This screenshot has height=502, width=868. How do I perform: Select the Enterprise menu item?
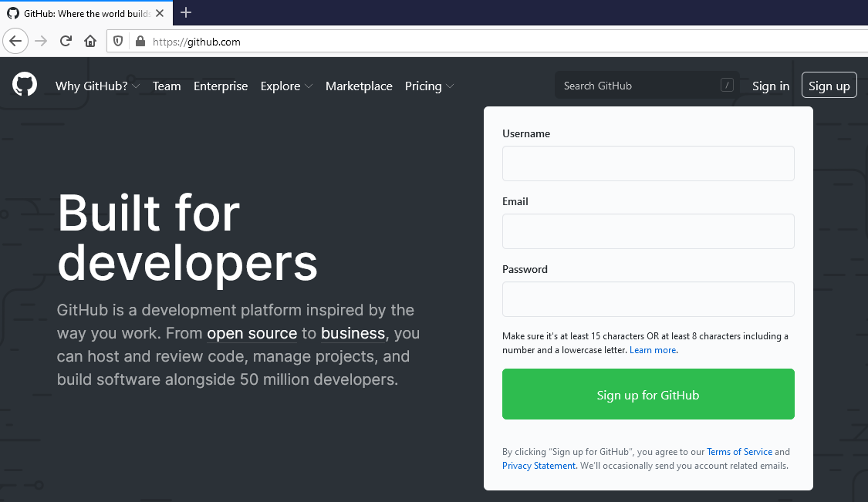coord(221,86)
